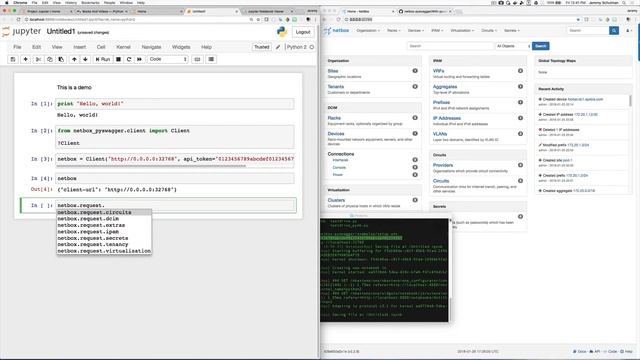Interrupt the kernel with the stop icon
The width and height of the screenshot is (640, 360).
tap(118, 59)
